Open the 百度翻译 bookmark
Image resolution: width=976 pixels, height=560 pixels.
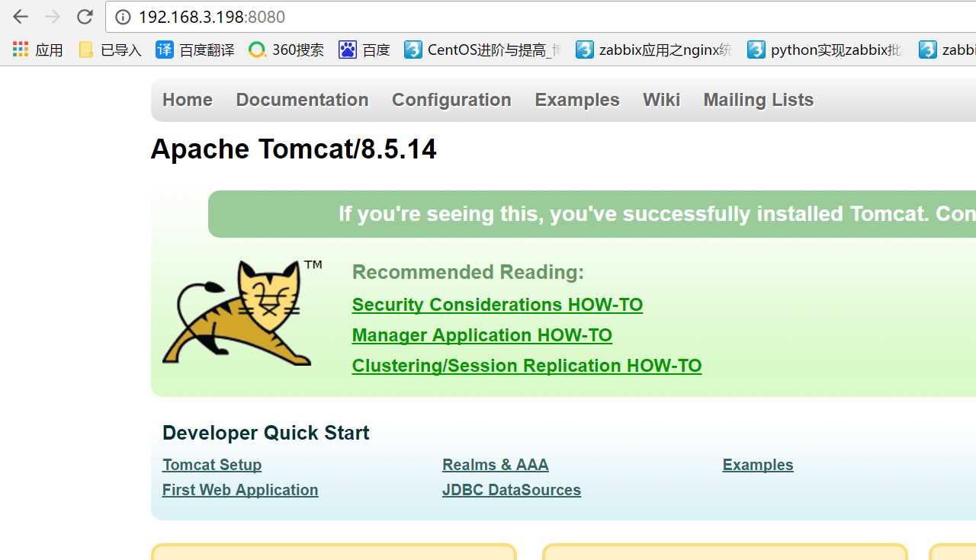[195, 50]
